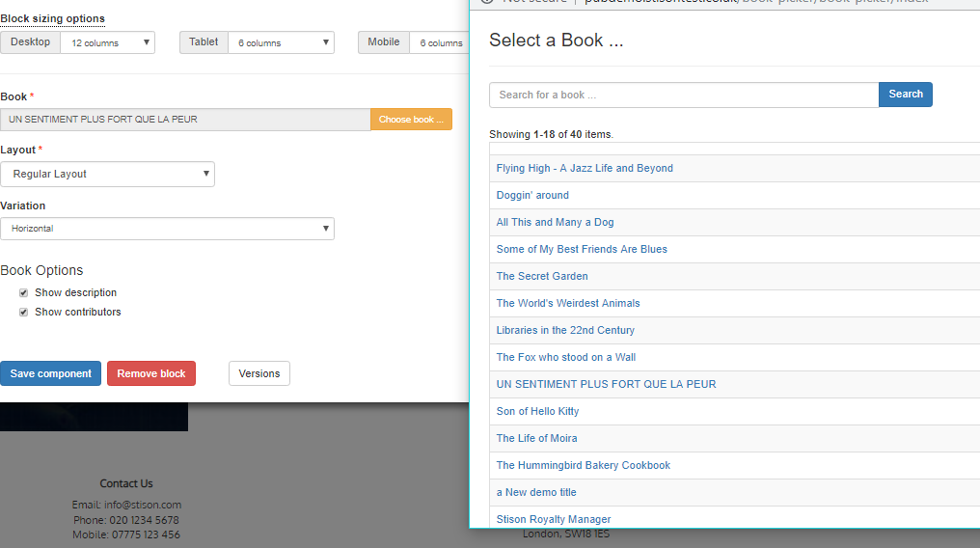Image resolution: width=980 pixels, height=548 pixels.
Task: Choose The World's Weirdest Animals book
Action: [568, 303]
